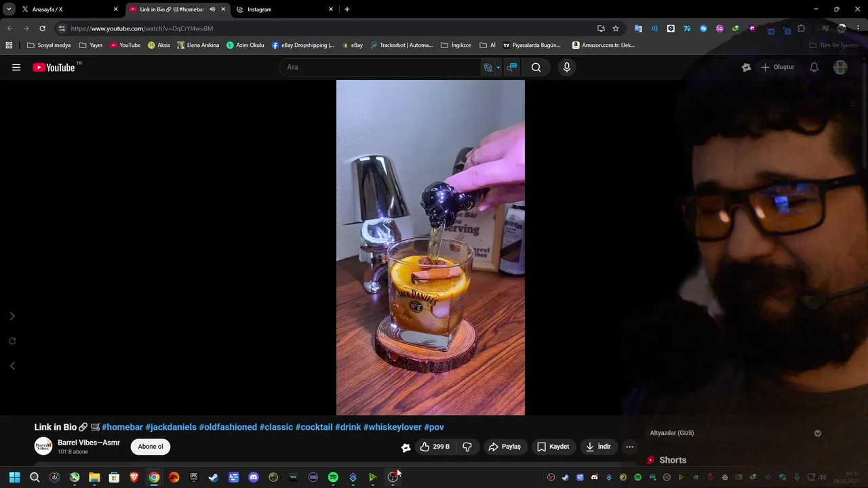Open the YouTube guide hamburger menu
Viewport: 868px width, 488px height.
pos(16,67)
